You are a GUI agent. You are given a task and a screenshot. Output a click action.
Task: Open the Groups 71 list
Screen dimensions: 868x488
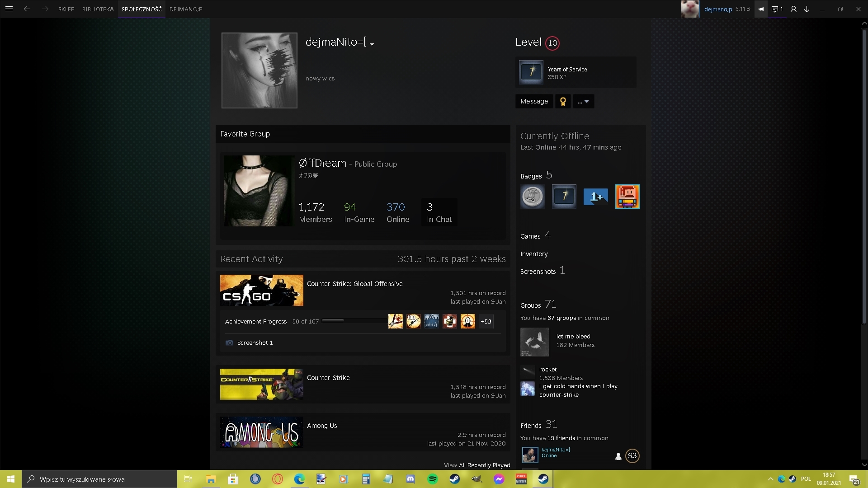click(x=538, y=305)
